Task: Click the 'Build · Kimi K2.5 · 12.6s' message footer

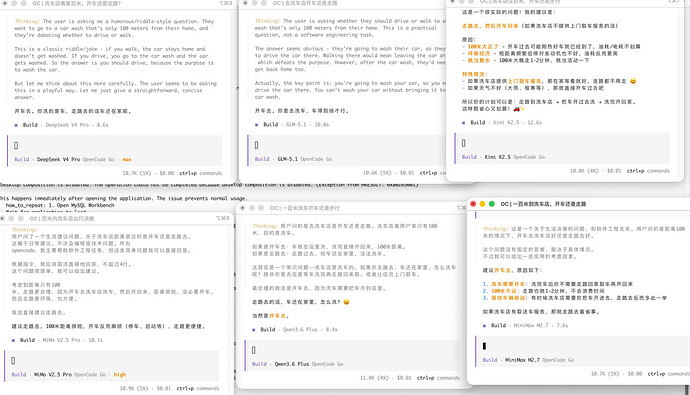Action: coord(502,122)
